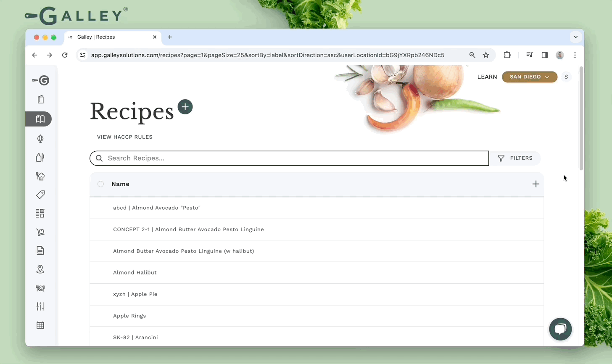Open the SAN DIEGO location dropdown
This screenshot has width=612, height=364.
coord(529,76)
